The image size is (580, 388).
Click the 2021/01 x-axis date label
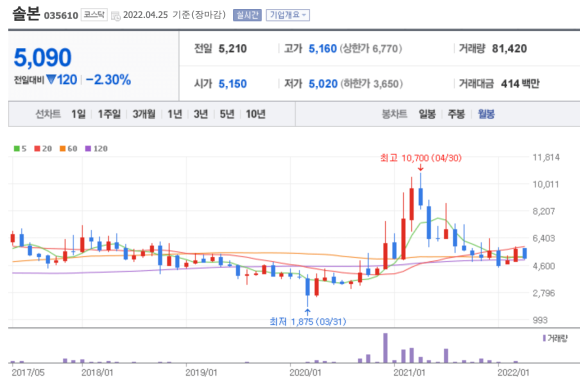(409, 372)
